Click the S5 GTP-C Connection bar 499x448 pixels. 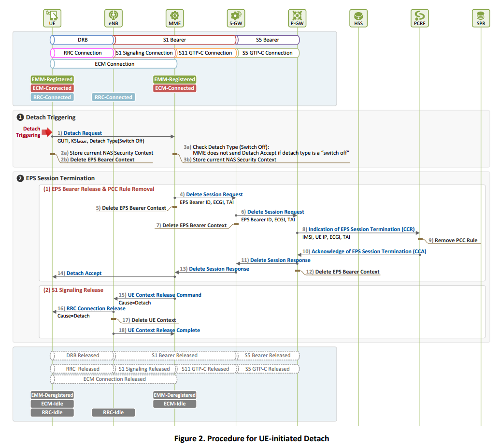[x=267, y=53]
